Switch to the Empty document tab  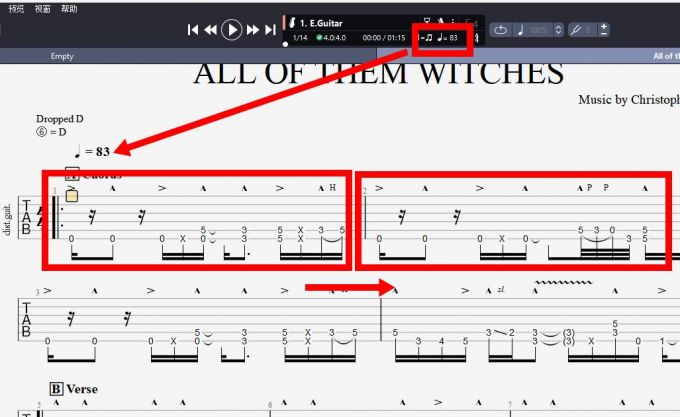pyautogui.click(x=62, y=56)
